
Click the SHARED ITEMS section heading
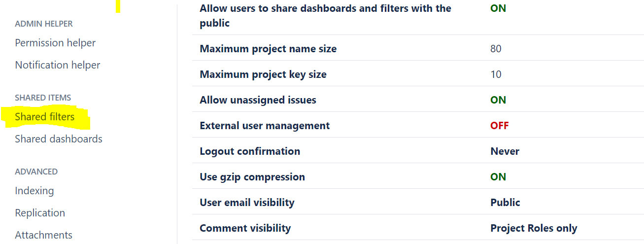(x=43, y=98)
